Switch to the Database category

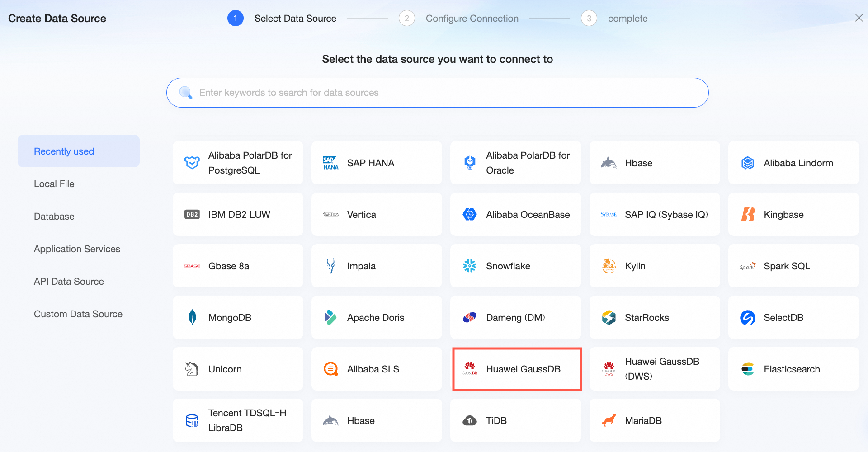tap(79, 216)
